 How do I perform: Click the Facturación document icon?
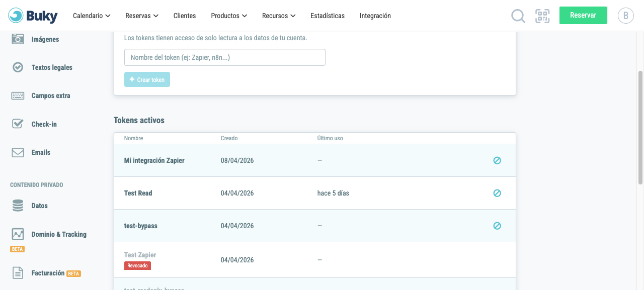18,273
